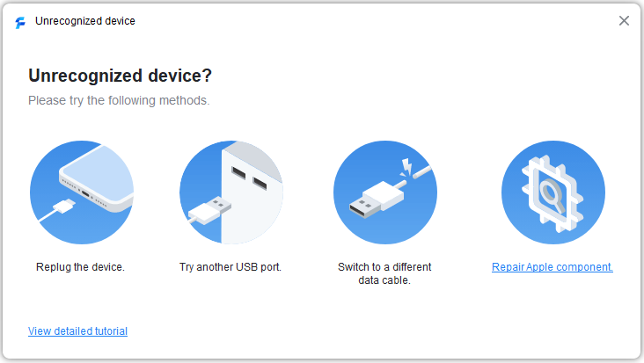644x363 pixels.
Task: Click the 'Try another USB port.' caption
Action: pyautogui.click(x=230, y=267)
